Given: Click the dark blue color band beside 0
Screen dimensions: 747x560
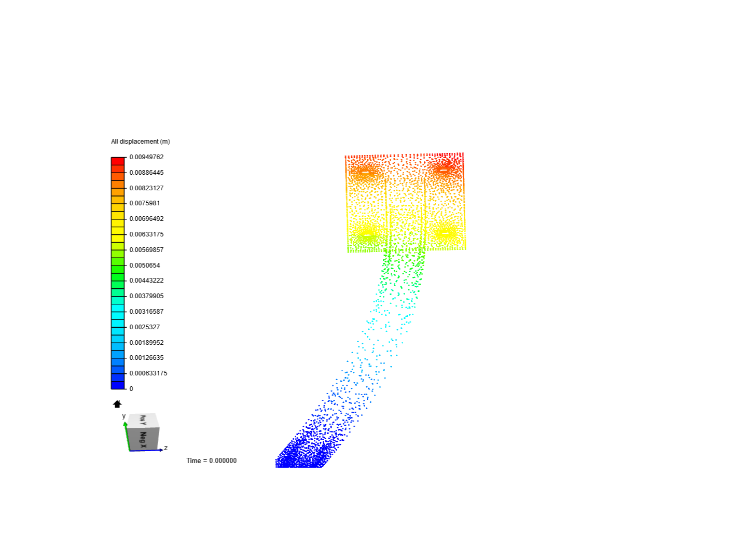Looking at the screenshot, I should pos(118,385).
